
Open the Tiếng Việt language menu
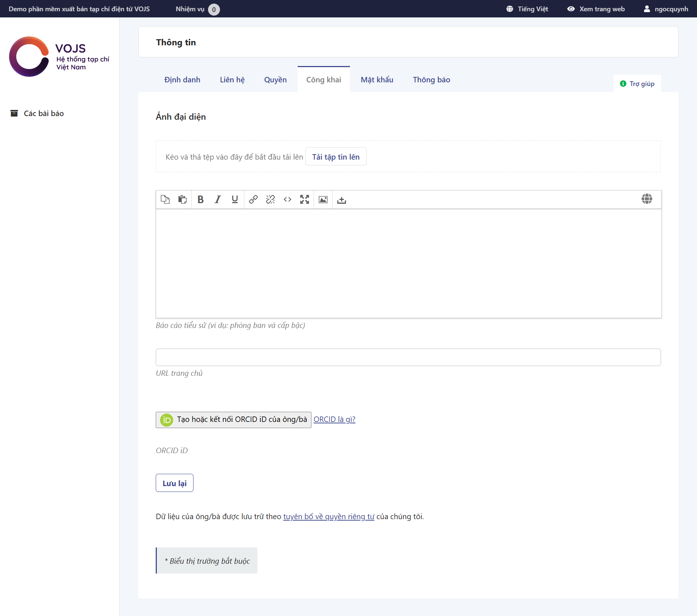[x=527, y=9]
